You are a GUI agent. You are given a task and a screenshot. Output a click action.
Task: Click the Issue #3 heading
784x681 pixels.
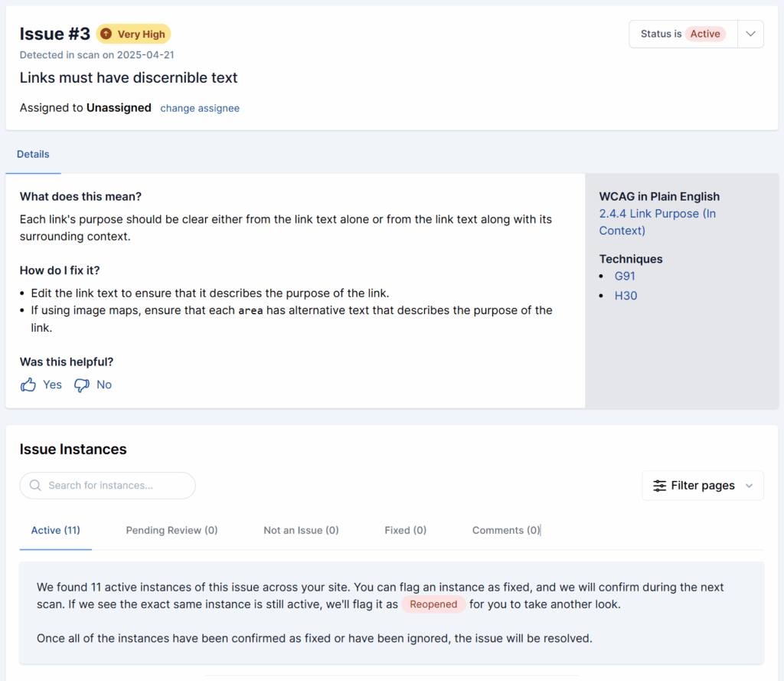[x=55, y=34]
